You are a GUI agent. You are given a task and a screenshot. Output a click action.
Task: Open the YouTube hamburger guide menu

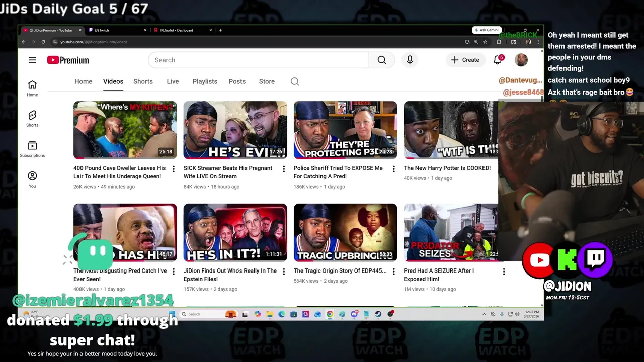tap(32, 60)
